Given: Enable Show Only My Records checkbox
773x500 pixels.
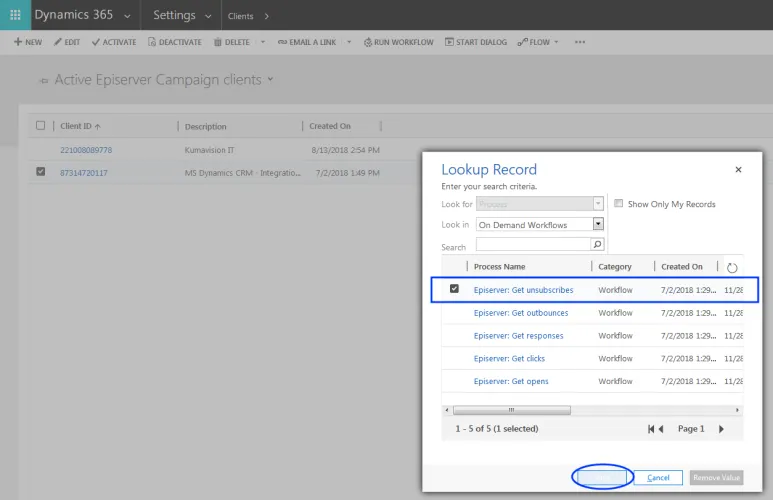Looking at the screenshot, I should (618, 203).
